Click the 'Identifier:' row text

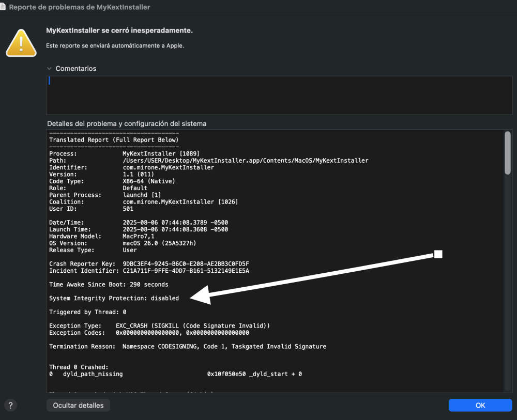click(131, 167)
